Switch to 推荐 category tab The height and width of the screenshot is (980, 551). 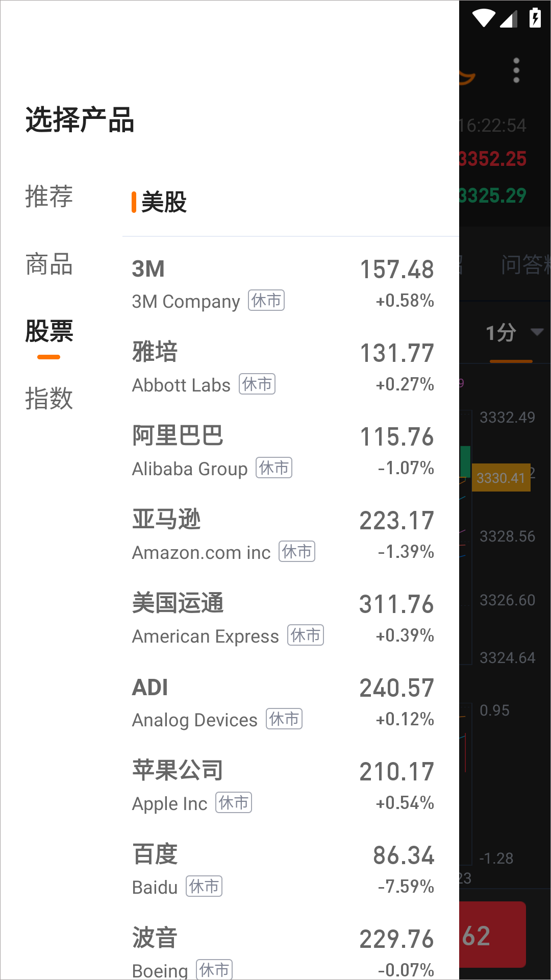49,197
